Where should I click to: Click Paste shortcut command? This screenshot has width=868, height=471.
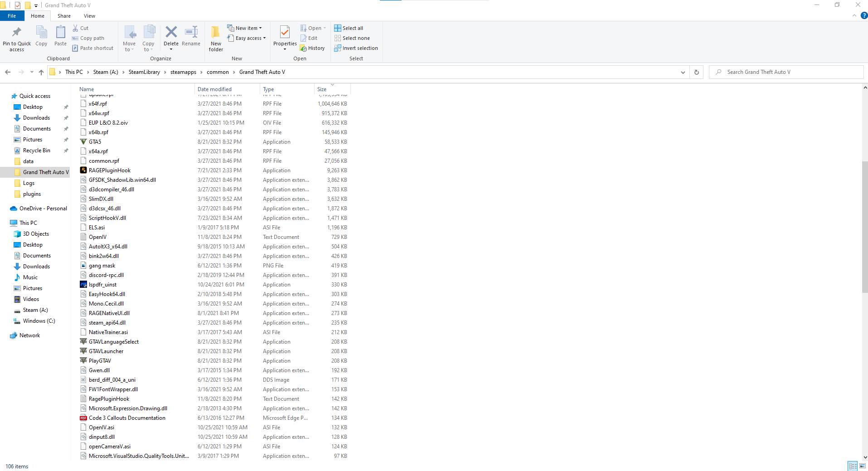click(x=93, y=48)
